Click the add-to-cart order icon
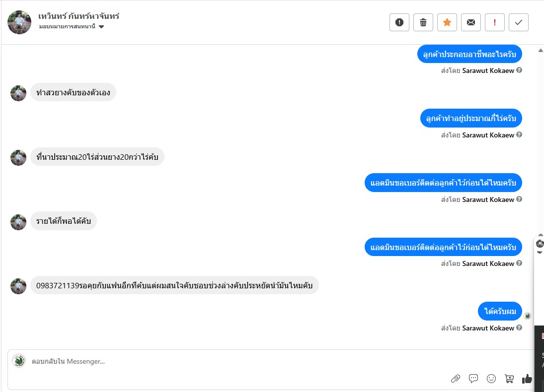Screen dimensions: 544x392 click(x=509, y=379)
